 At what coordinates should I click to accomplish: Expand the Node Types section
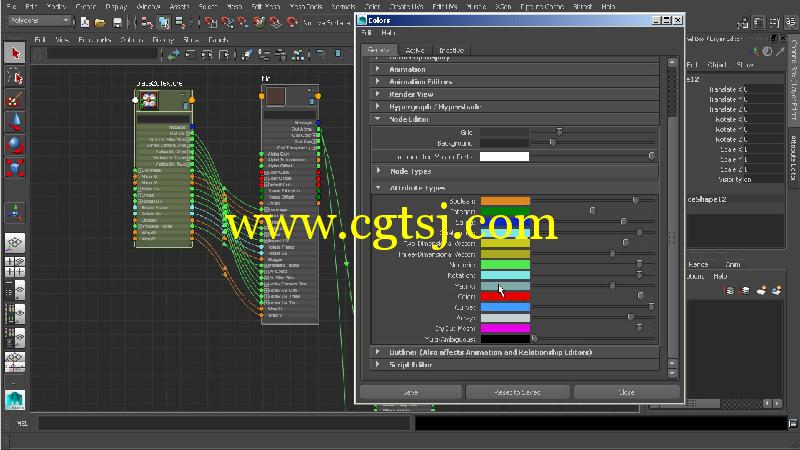(379, 171)
